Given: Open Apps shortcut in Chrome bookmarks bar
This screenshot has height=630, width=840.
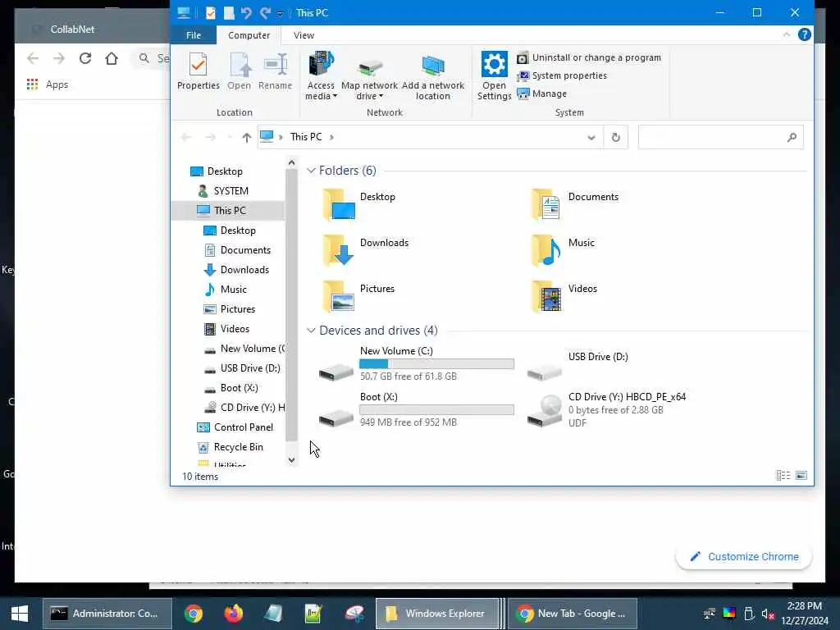Looking at the screenshot, I should pyautogui.click(x=48, y=84).
